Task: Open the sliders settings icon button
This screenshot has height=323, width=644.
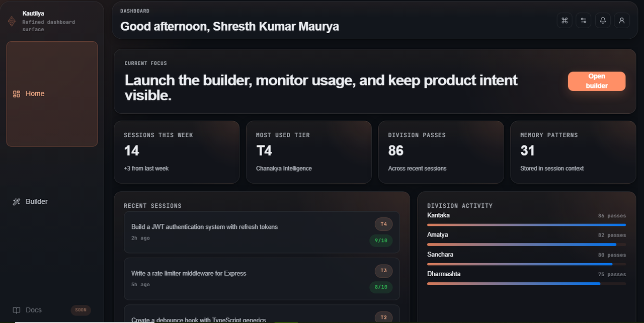Action: point(584,21)
